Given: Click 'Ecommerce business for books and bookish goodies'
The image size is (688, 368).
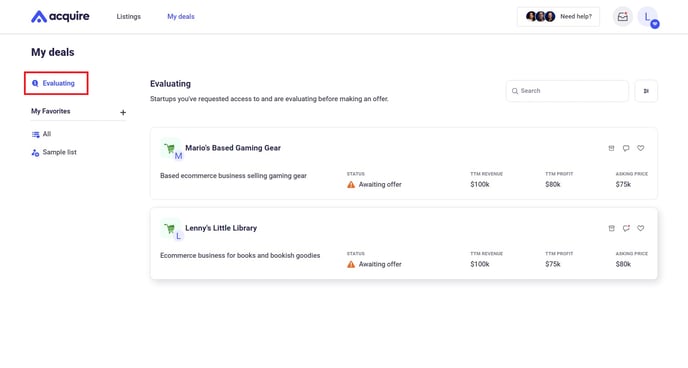Looking at the screenshot, I should pyautogui.click(x=240, y=256).
